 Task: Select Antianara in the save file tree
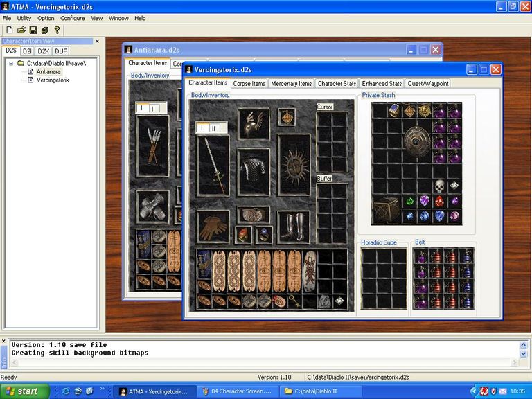tap(48, 71)
